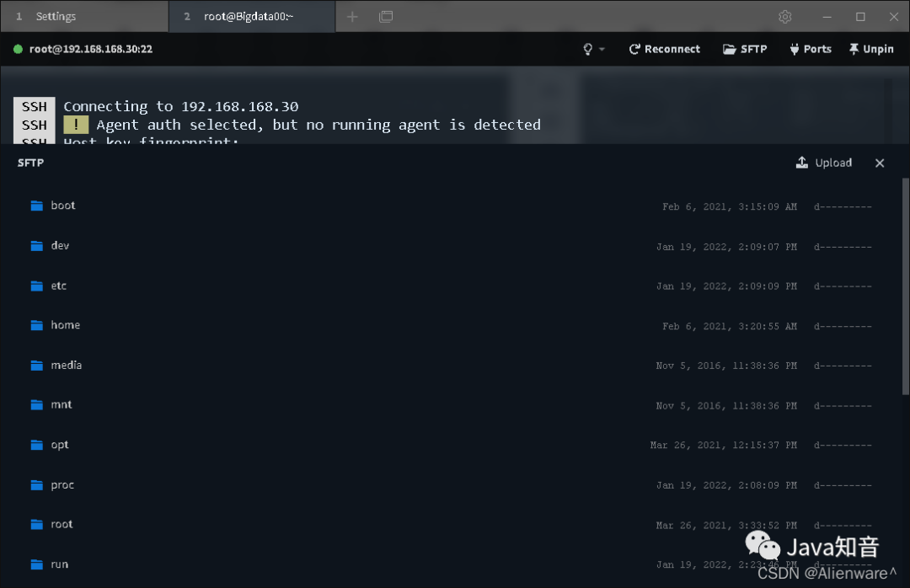The width and height of the screenshot is (910, 588).
Task: Open the profile selector window icon
Action: tap(386, 16)
